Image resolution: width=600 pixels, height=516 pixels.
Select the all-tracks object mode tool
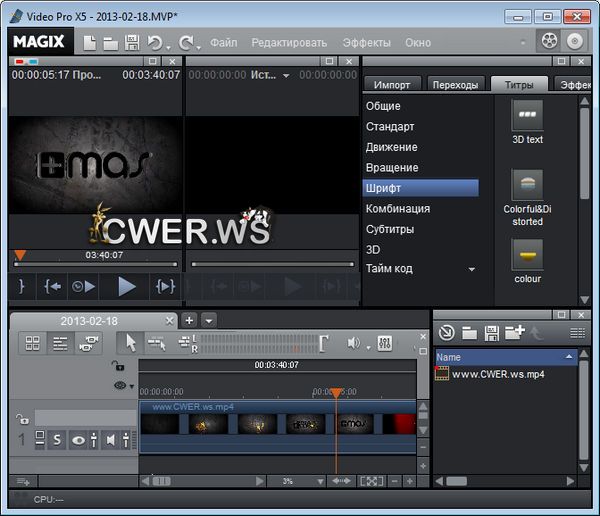183,343
